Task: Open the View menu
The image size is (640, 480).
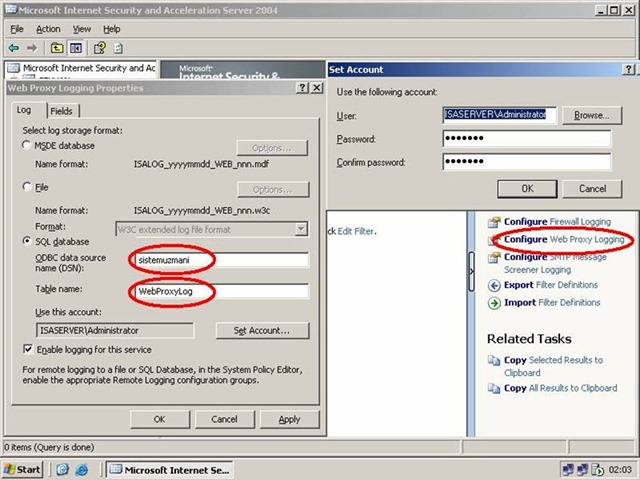Action: 82,29
